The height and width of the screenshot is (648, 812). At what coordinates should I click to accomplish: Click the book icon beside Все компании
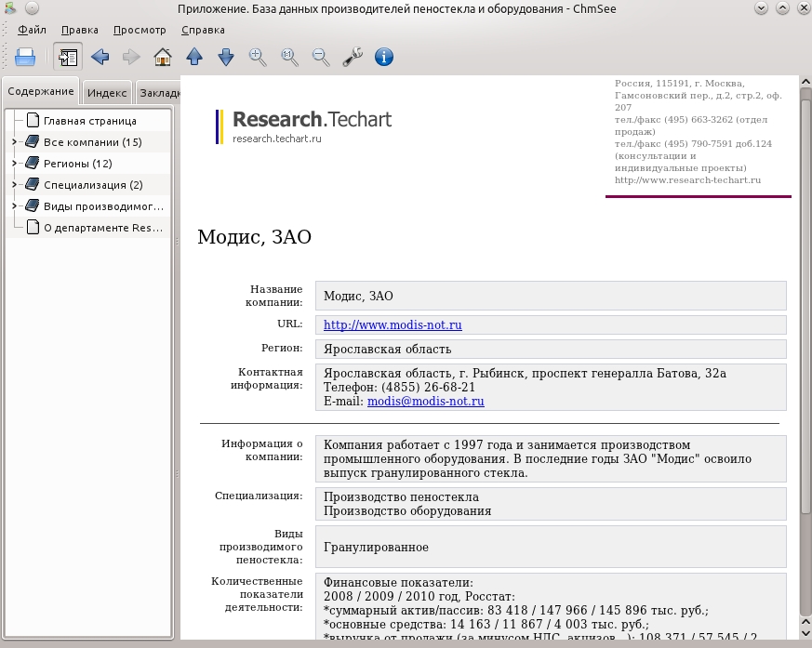pyautogui.click(x=33, y=142)
